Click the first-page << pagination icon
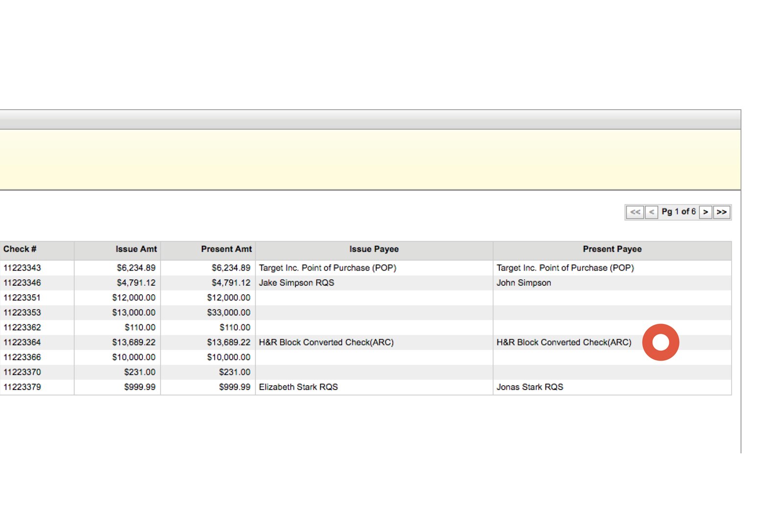 pyautogui.click(x=635, y=212)
